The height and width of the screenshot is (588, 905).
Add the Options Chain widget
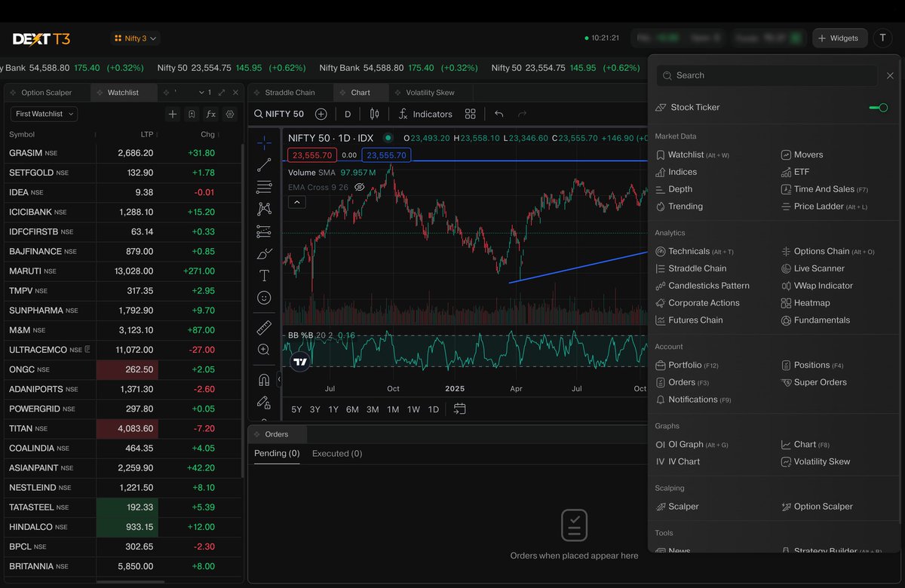coord(828,251)
